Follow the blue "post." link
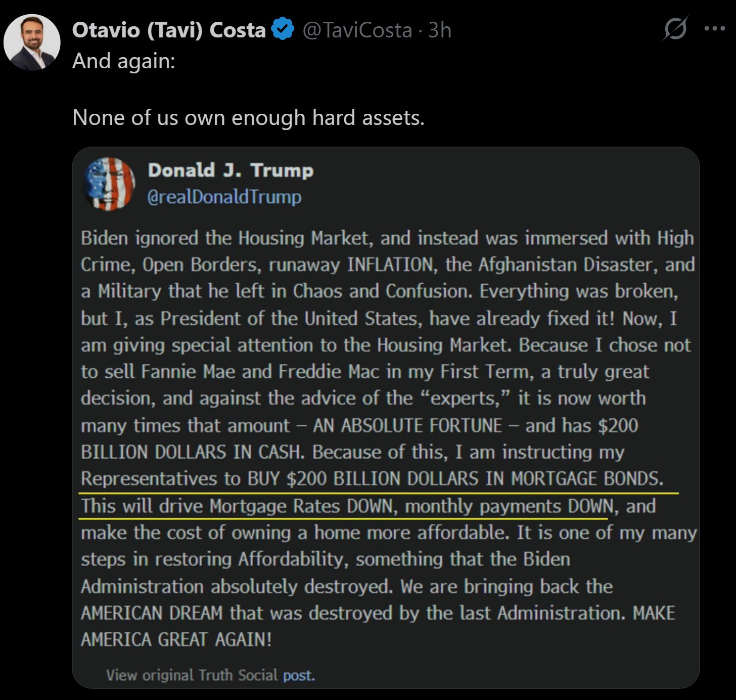Screen dimensions: 736x700 [299, 675]
